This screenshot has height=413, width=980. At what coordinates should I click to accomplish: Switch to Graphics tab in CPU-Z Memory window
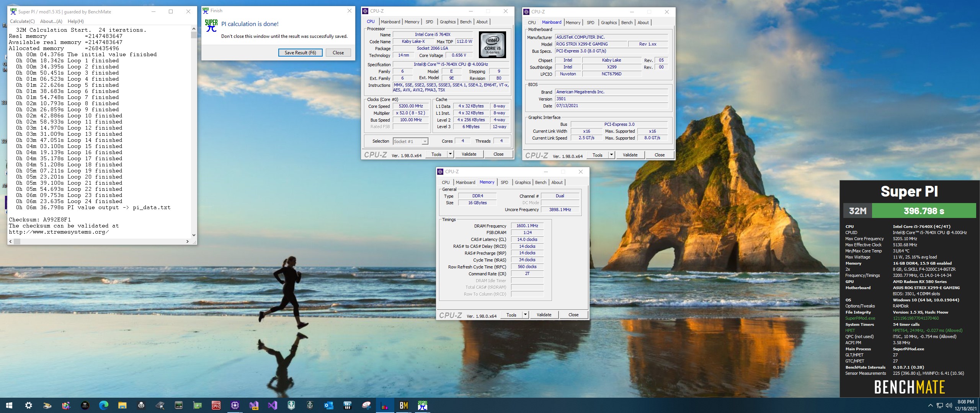pos(523,182)
